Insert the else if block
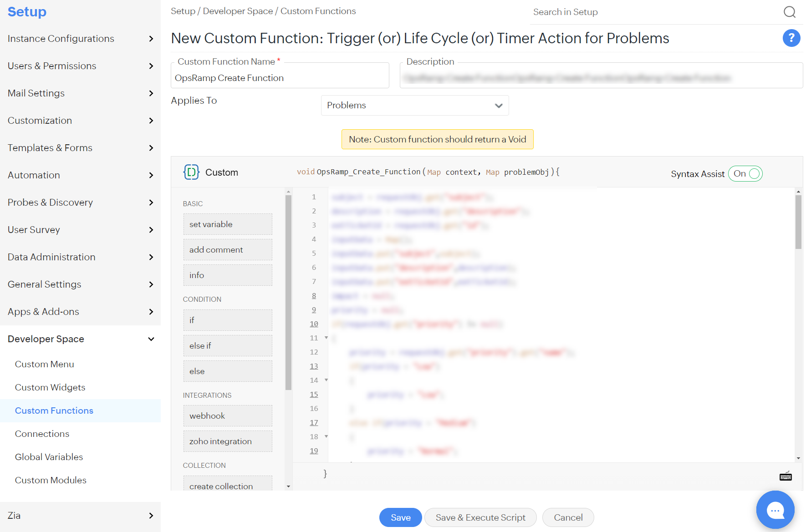This screenshot has width=811, height=532. coord(228,346)
